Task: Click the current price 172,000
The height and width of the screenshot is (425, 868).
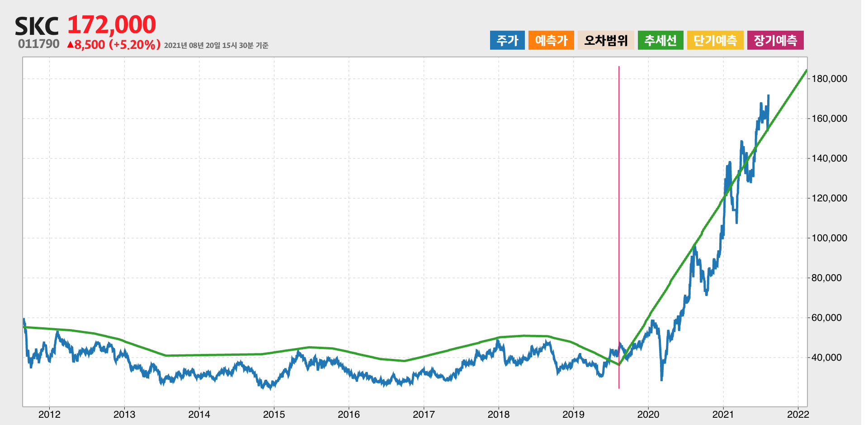Action: (x=112, y=24)
